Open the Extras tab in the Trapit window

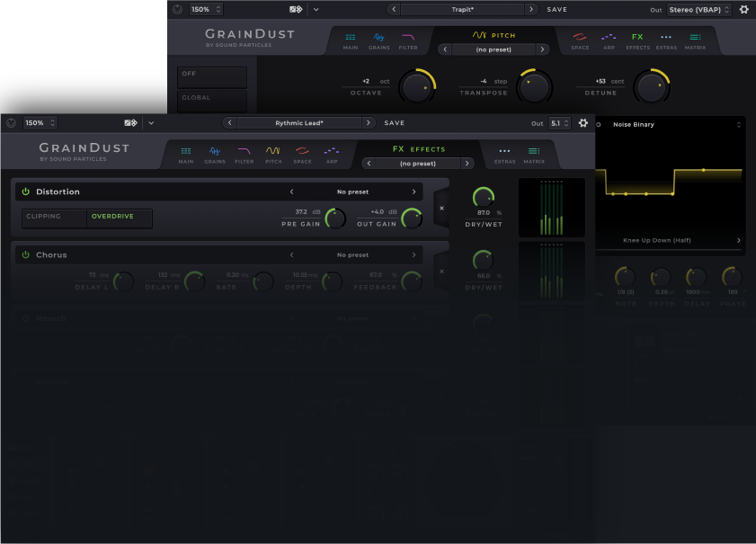point(666,40)
